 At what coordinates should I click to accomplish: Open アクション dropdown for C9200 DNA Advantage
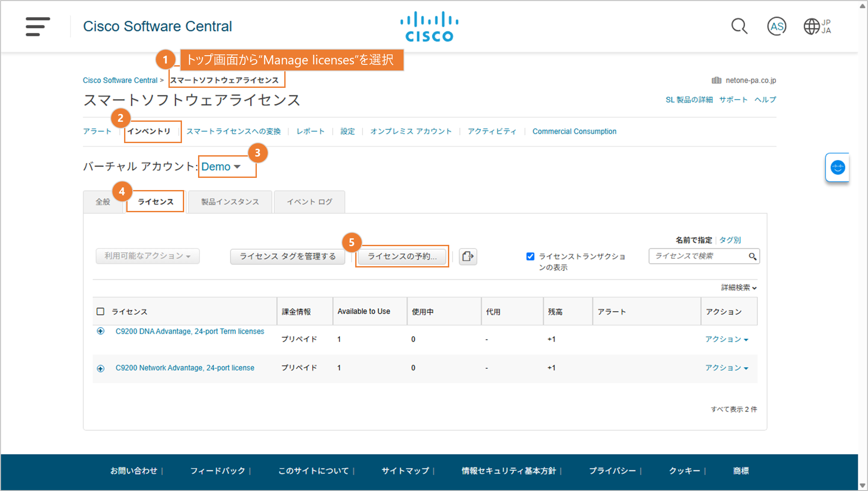(727, 339)
